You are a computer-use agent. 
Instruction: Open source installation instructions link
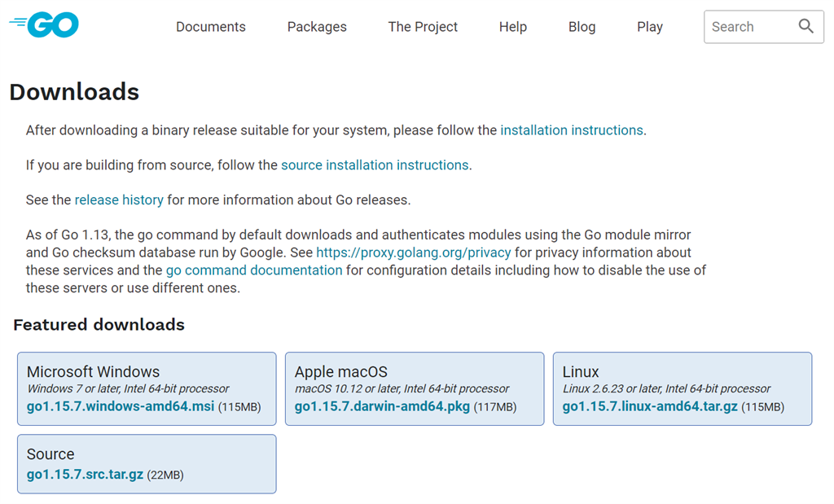click(x=375, y=164)
